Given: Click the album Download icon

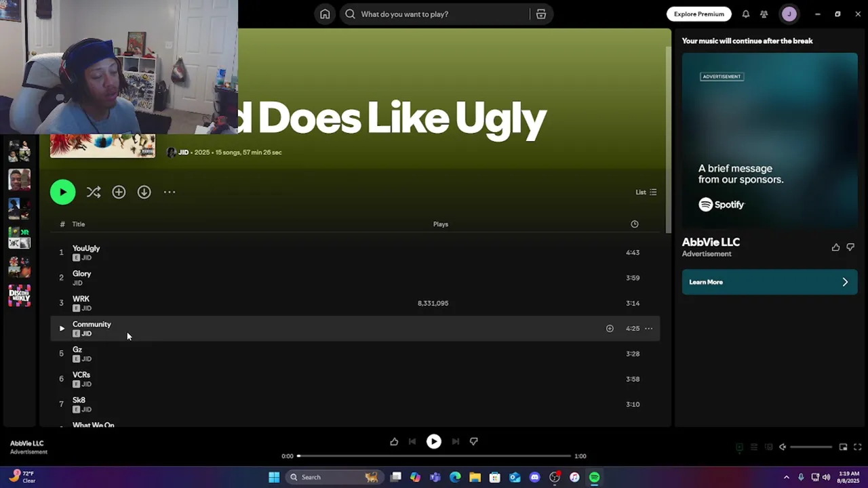Looking at the screenshot, I should [x=144, y=192].
